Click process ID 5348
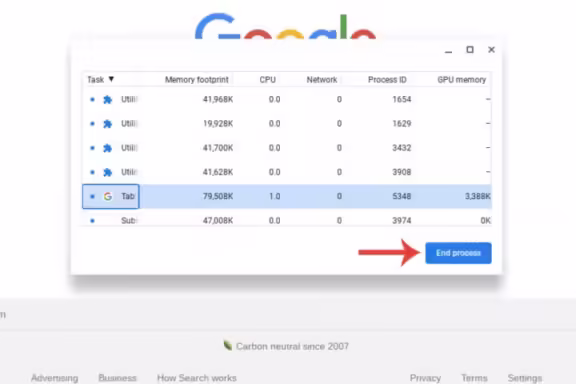This screenshot has height=384, width=576. (402, 196)
